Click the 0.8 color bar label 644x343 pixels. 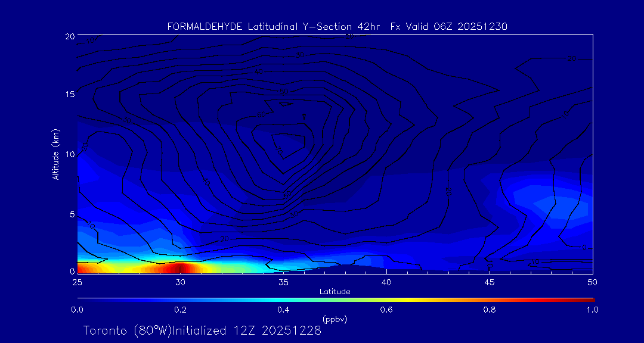click(490, 310)
